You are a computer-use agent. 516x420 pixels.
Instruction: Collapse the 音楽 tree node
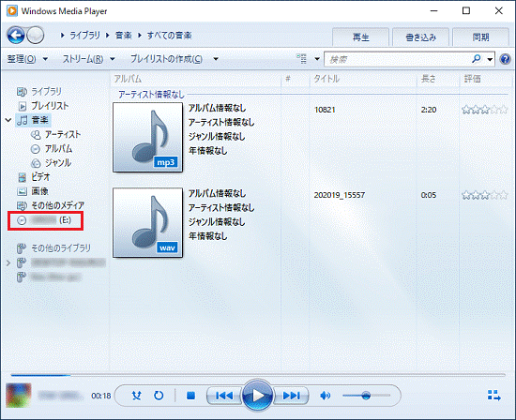point(8,120)
